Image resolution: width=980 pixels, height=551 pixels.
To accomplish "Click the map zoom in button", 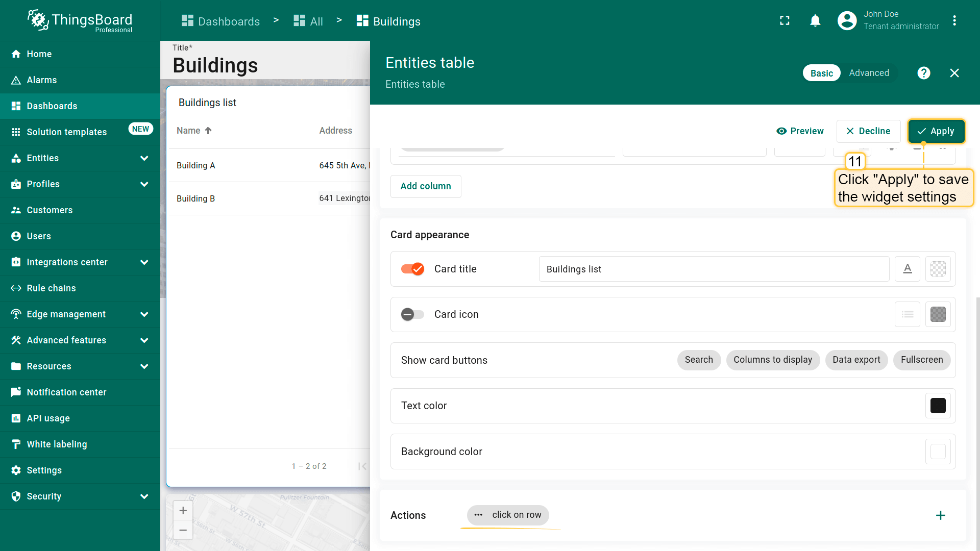I will [x=183, y=511].
